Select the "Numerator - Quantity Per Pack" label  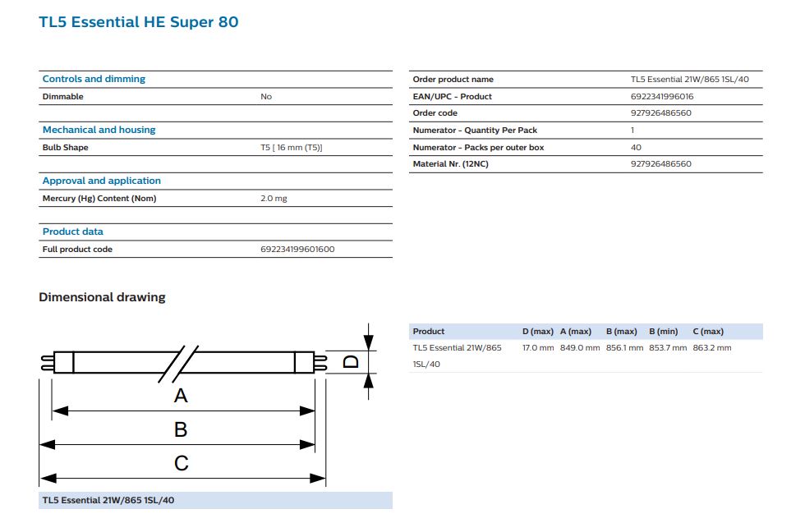[475, 131]
